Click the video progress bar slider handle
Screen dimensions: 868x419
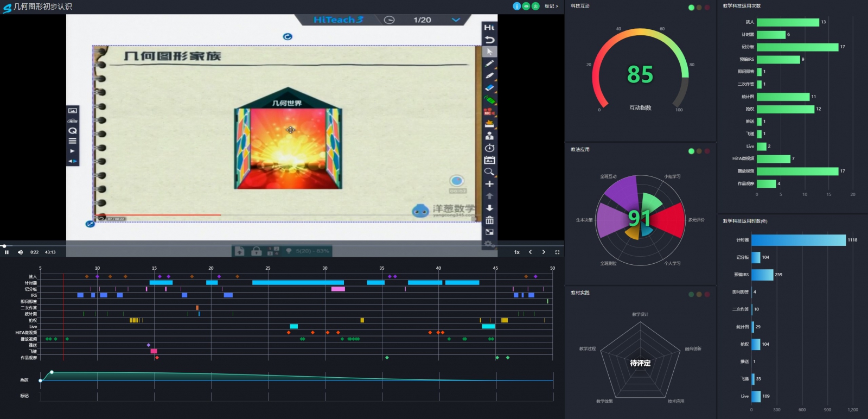(x=4, y=246)
